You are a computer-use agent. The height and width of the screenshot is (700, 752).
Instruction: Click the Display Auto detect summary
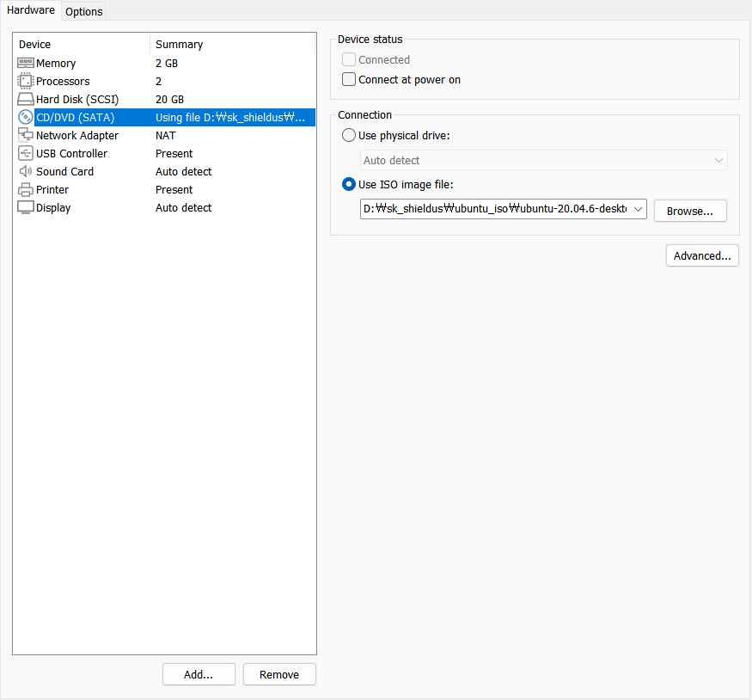point(184,208)
